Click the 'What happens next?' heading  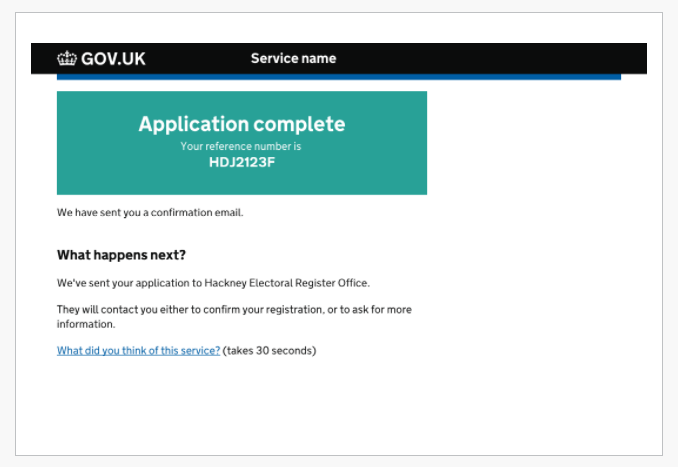(x=121, y=255)
